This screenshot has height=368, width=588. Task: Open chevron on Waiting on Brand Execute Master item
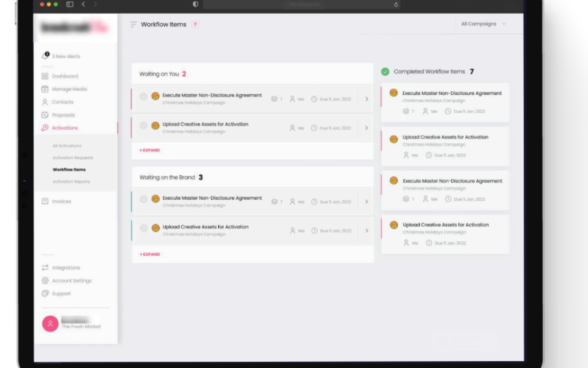pyautogui.click(x=367, y=202)
